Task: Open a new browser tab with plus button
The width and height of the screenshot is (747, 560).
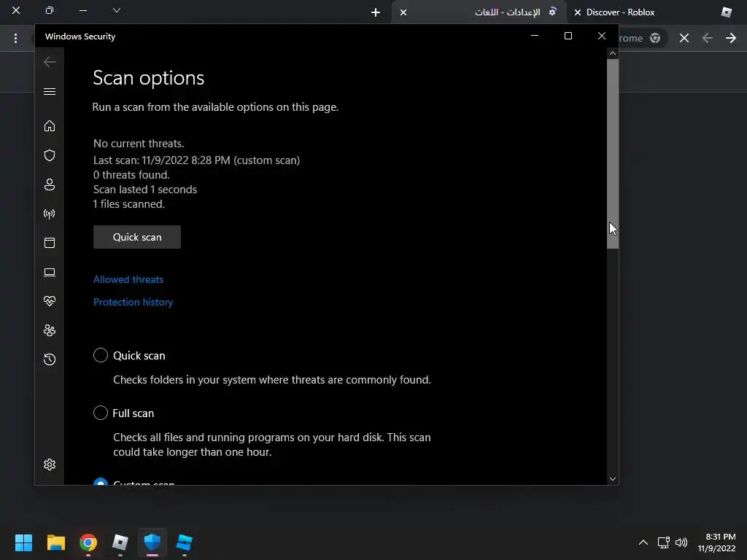Action: coord(376,12)
